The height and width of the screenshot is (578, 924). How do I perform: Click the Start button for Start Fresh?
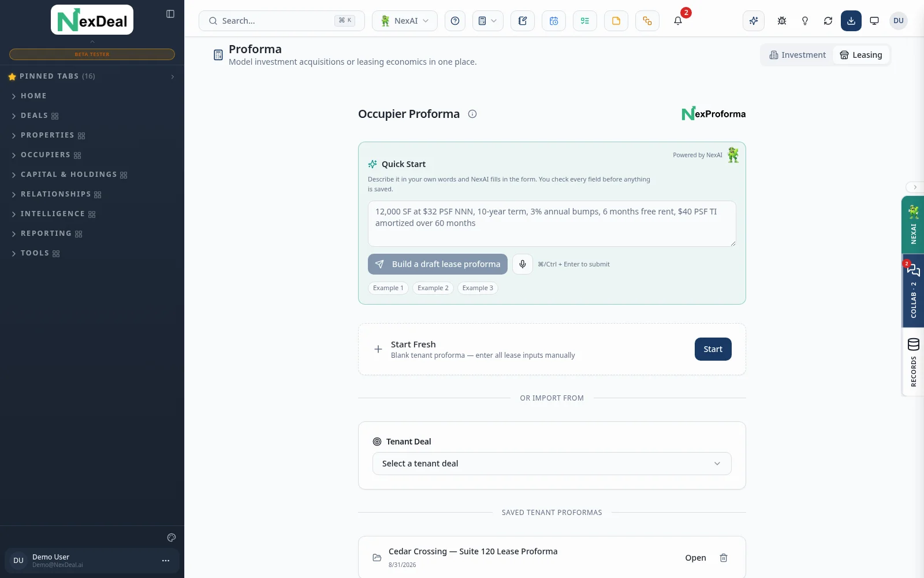(x=713, y=349)
